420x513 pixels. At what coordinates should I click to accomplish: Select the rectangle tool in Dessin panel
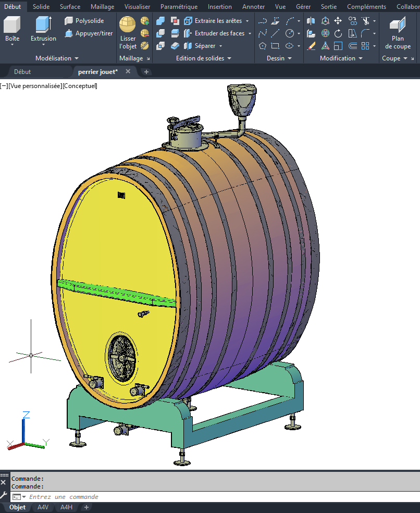[x=276, y=46]
